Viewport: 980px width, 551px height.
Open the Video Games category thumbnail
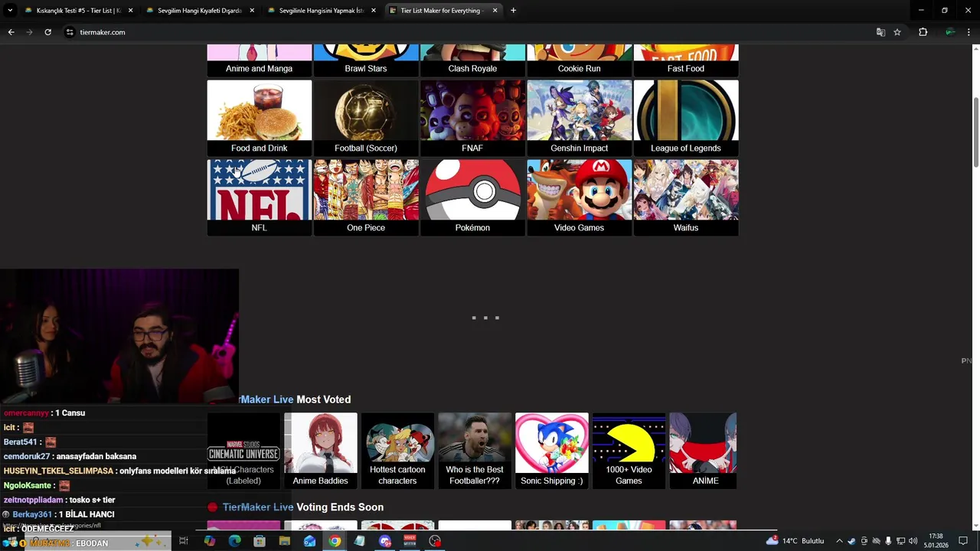point(579,197)
